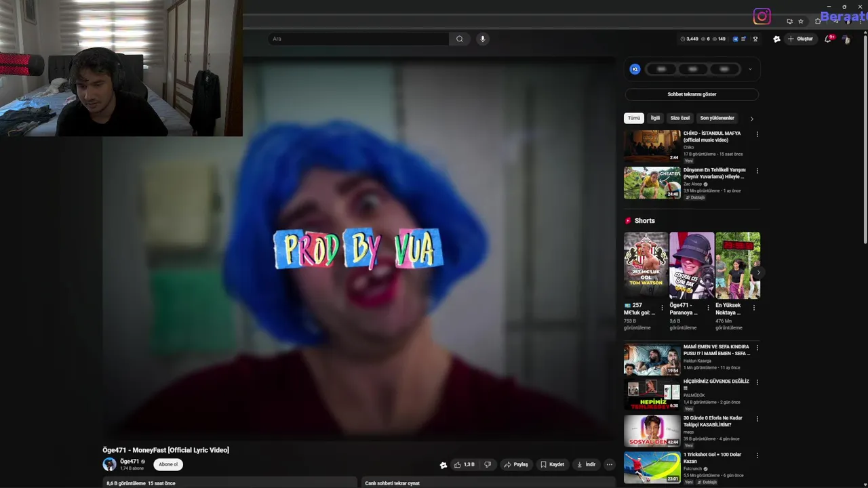This screenshot has width=868, height=488.
Task: Open the 30 Günde 0 Eforla video title
Action: click(x=713, y=422)
